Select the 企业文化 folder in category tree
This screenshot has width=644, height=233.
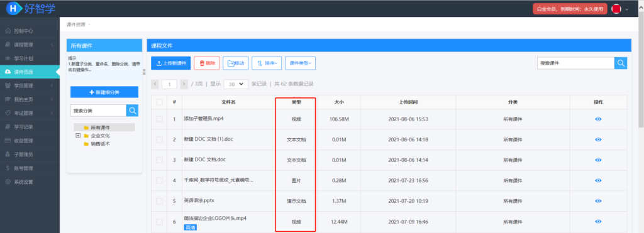[97, 136]
